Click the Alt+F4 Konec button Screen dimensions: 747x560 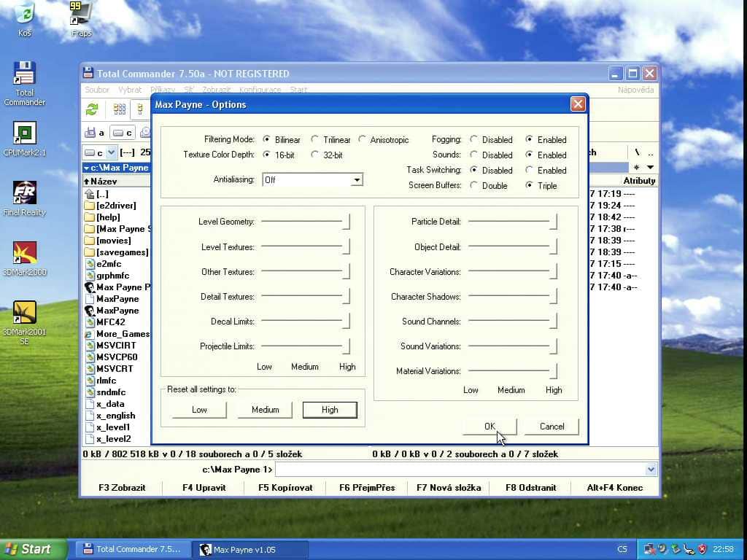click(x=614, y=488)
